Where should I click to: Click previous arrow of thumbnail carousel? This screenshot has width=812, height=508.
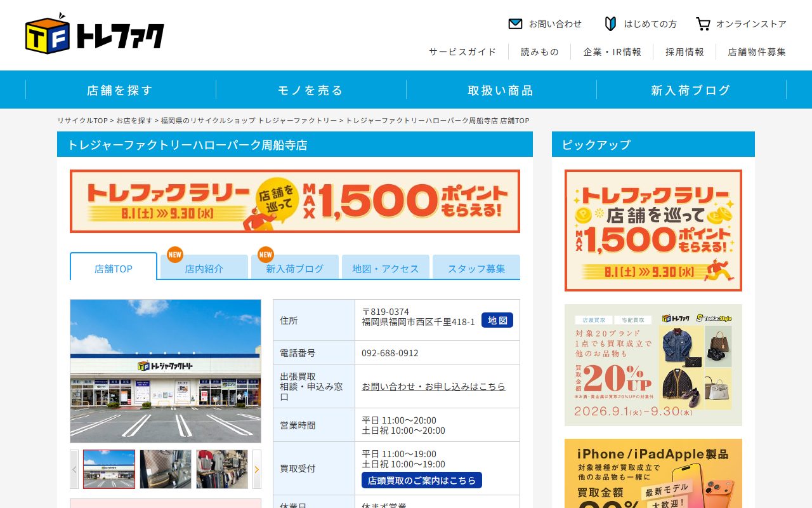click(x=74, y=469)
